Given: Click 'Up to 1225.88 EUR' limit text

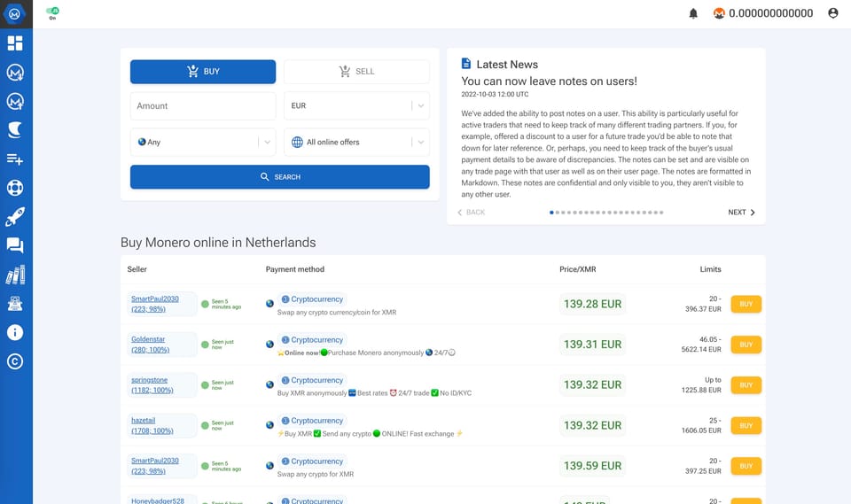Looking at the screenshot, I should [x=701, y=385].
